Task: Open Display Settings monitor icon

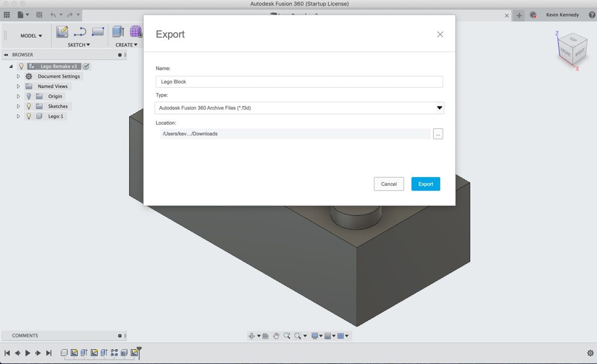Action: 315,336
